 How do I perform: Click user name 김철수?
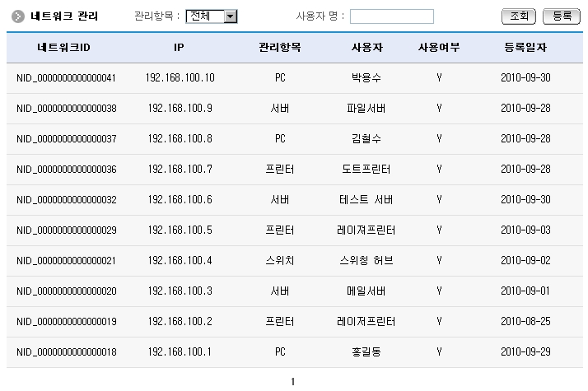click(x=366, y=139)
